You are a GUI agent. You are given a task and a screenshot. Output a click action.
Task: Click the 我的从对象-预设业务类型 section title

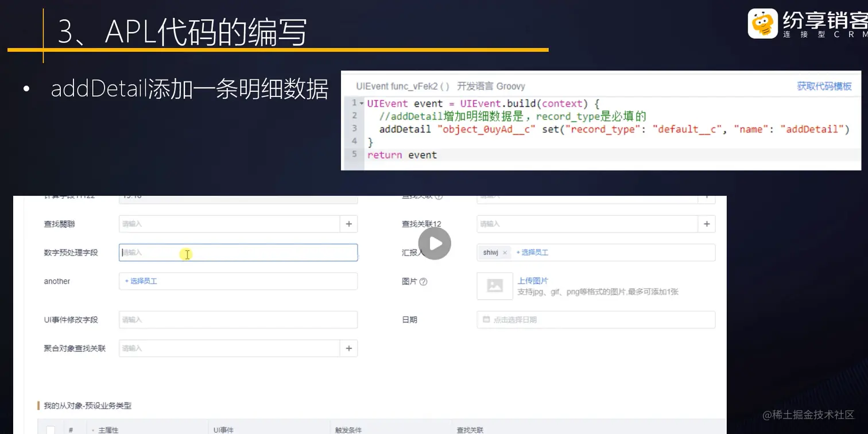coord(88,406)
